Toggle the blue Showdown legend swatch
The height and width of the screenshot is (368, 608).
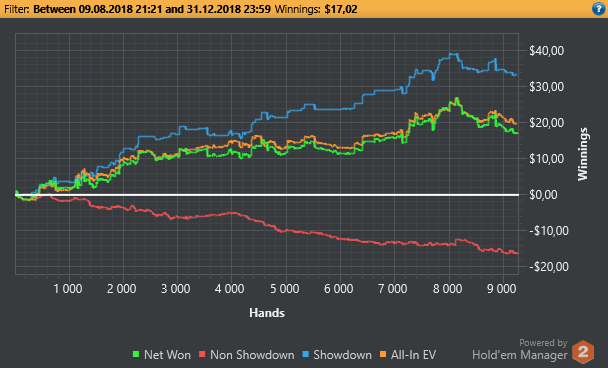tap(306, 354)
